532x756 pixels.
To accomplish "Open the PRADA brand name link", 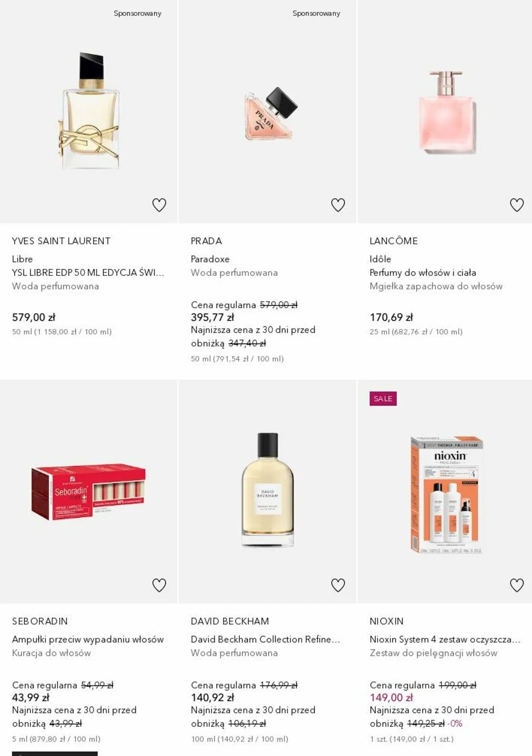I will coord(206,241).
